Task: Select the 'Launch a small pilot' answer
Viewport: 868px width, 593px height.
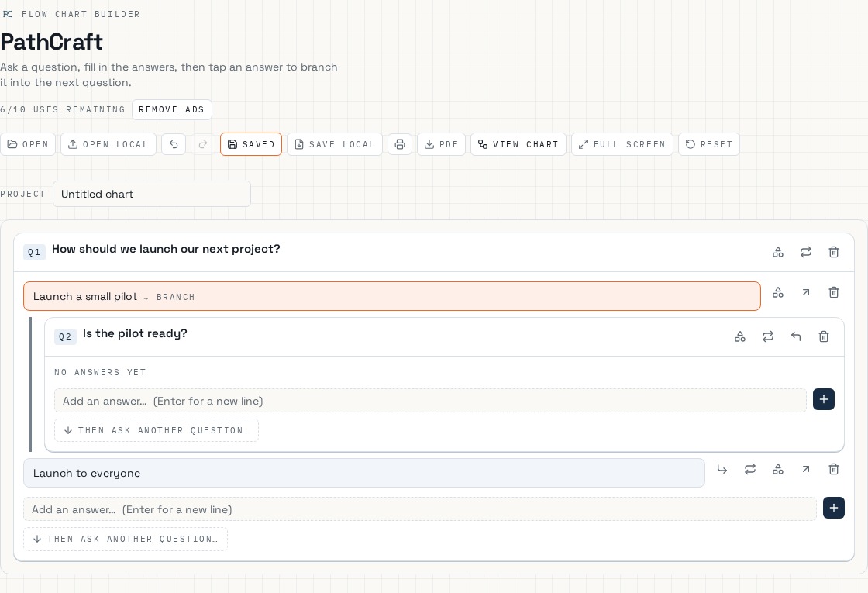Action: [392, 296]
